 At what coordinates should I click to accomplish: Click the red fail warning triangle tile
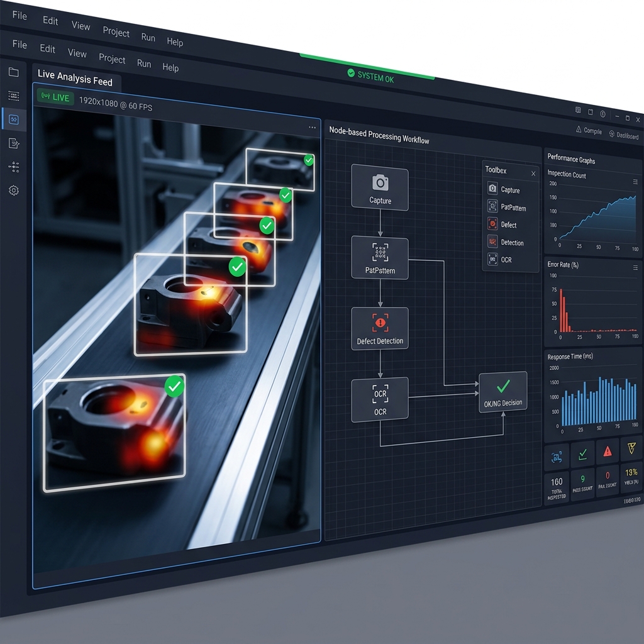pos(608,451)
